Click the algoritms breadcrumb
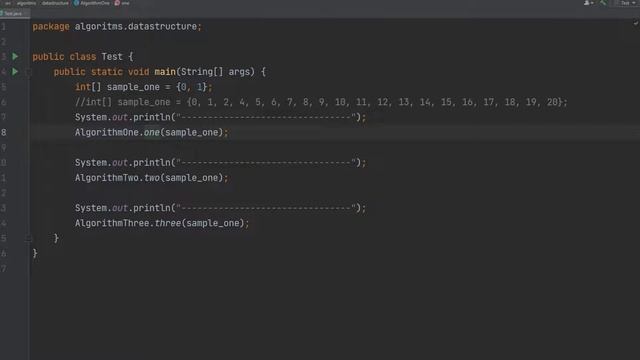The width and height of the screenshot is (640, 360). (27, 3)
